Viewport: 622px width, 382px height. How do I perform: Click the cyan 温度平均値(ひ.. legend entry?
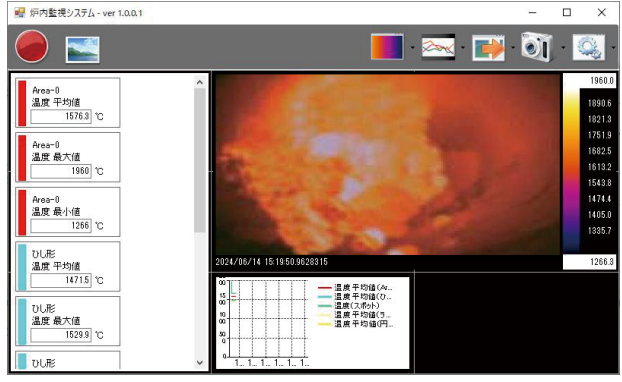click(x=355, y=296)
